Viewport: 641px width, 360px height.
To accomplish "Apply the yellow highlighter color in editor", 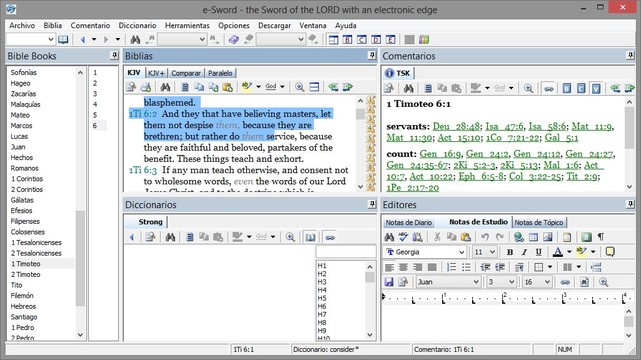I will pos(581,252).
